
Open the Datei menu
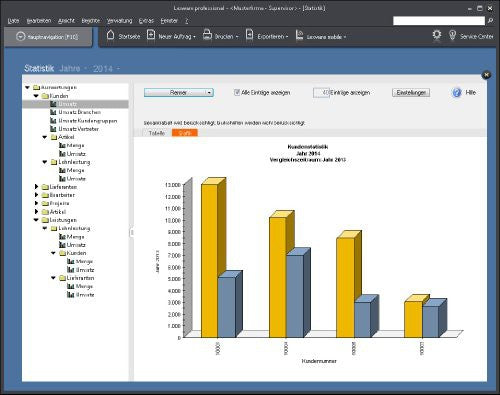tap(13, 21)
